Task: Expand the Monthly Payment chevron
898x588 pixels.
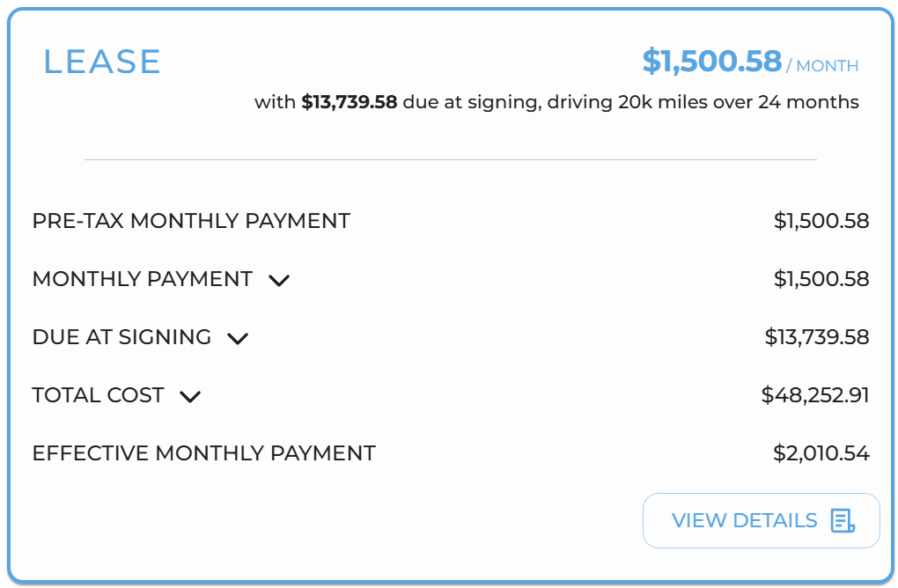Action: point(279,281)
